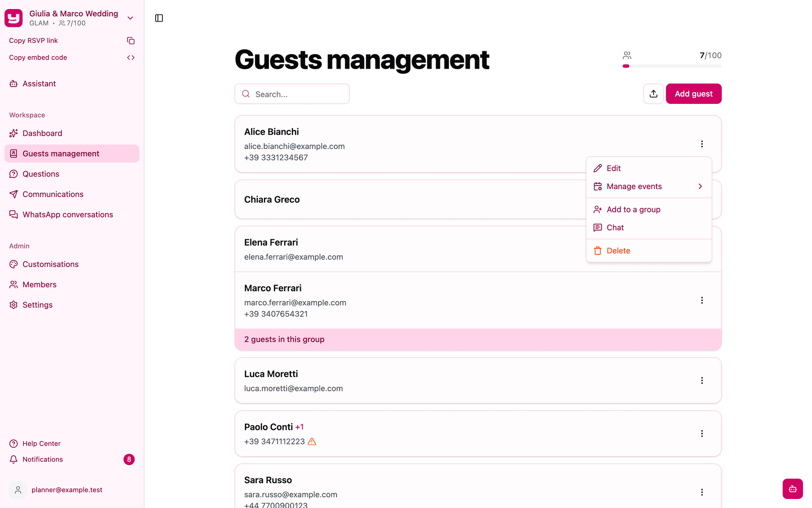812x508 pixels.
Task: Click the '2 guests in this group' banner
Action: [x=478, y=339]
